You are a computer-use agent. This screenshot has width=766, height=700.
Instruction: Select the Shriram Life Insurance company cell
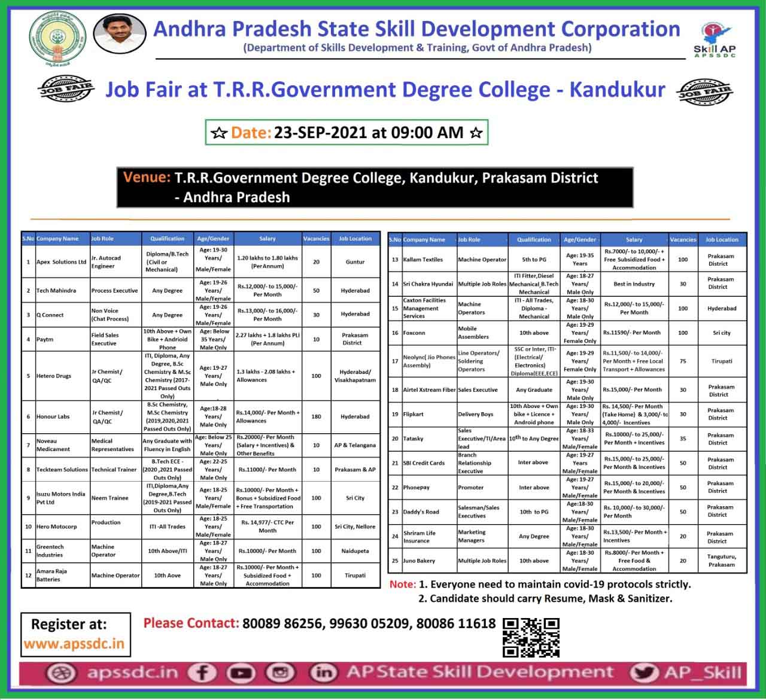[x=429, y=536]
